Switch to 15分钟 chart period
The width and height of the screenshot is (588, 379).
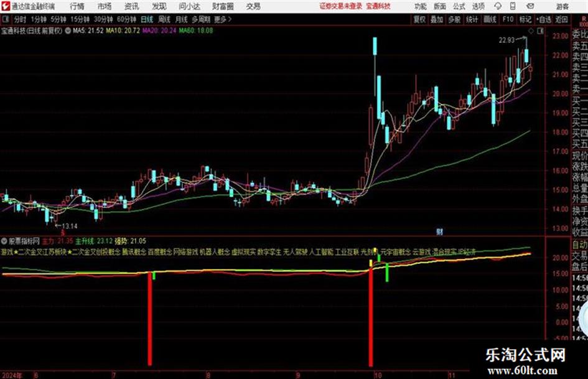pos(80,19)
